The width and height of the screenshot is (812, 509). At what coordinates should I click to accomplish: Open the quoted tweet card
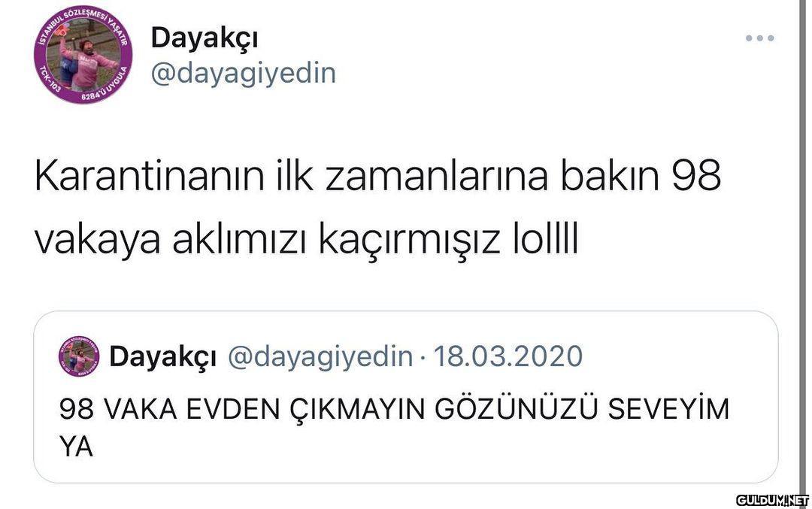[x=405, y=397]
